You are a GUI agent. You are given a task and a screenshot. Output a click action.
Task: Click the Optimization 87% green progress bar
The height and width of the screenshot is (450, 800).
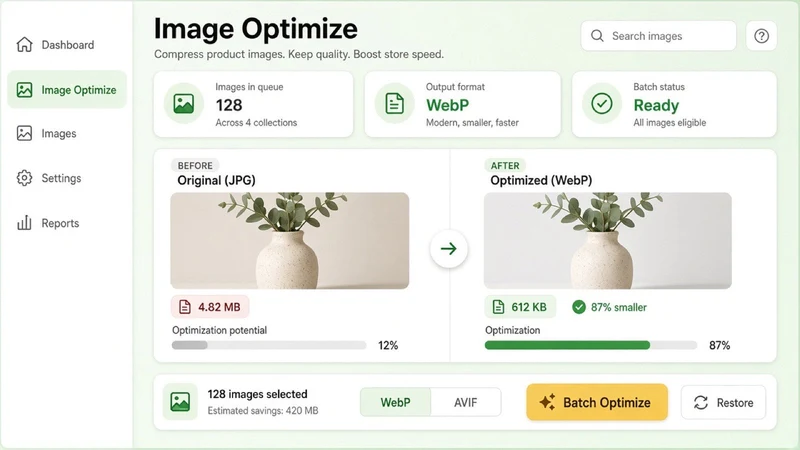point(591,345)
